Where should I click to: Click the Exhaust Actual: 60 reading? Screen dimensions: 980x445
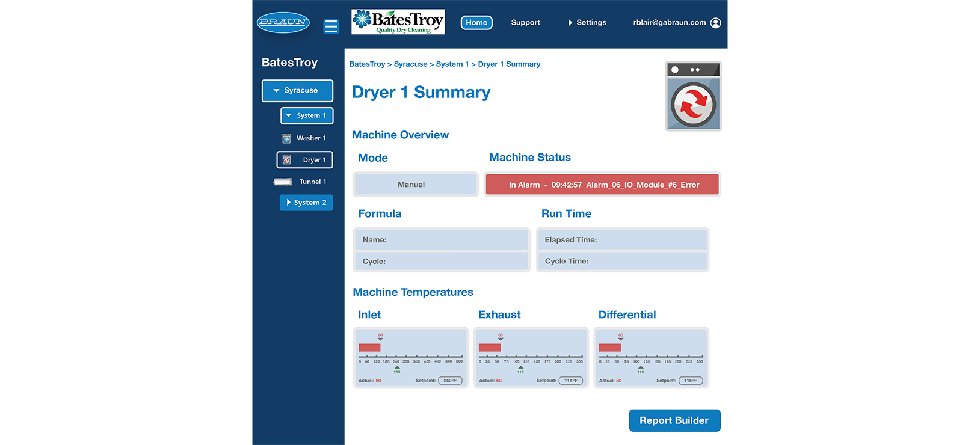(490, 381)
